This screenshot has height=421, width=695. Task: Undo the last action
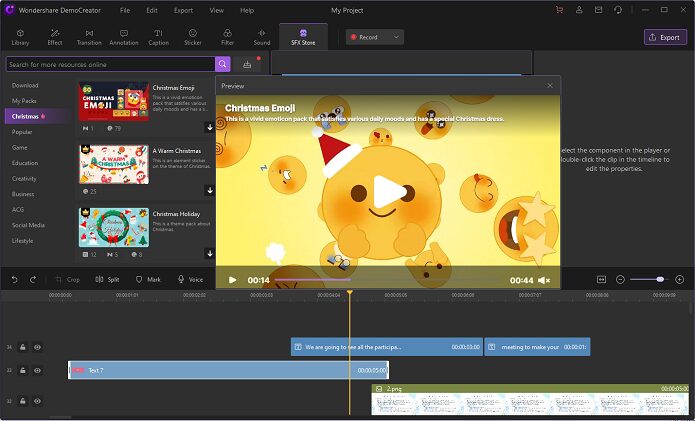tap(14, 279)
